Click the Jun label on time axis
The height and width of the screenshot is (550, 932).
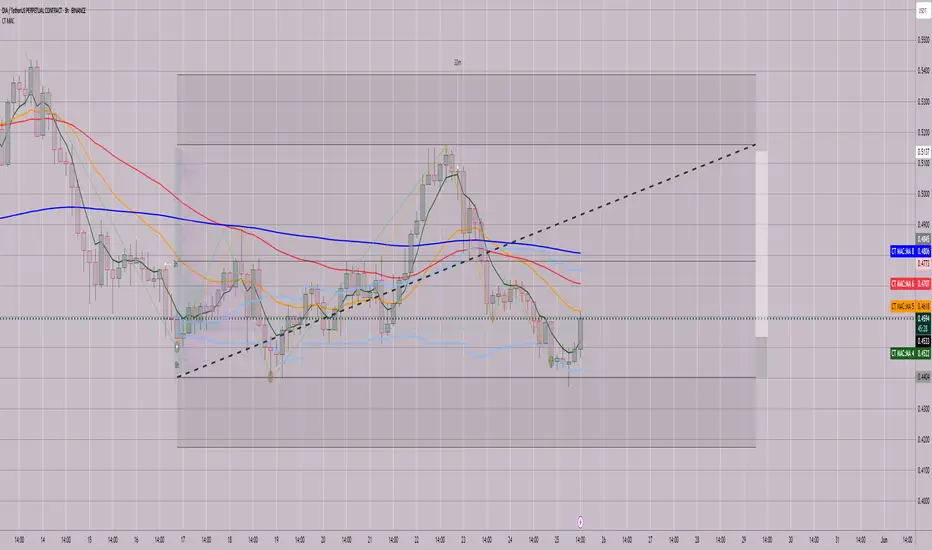coord(884,540)
